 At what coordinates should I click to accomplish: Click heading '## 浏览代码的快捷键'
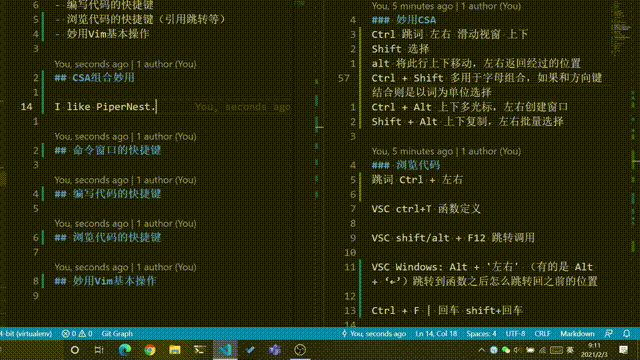tap(108, 238)
